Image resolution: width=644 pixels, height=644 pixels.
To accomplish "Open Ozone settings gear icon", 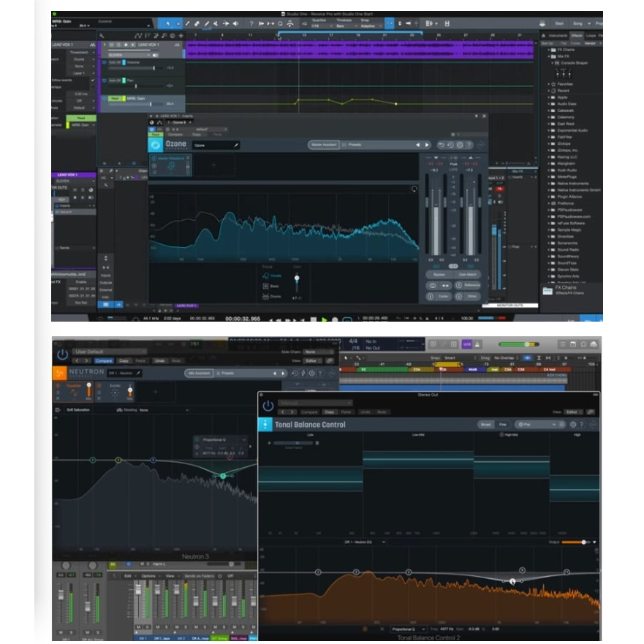I will point(460,145).
